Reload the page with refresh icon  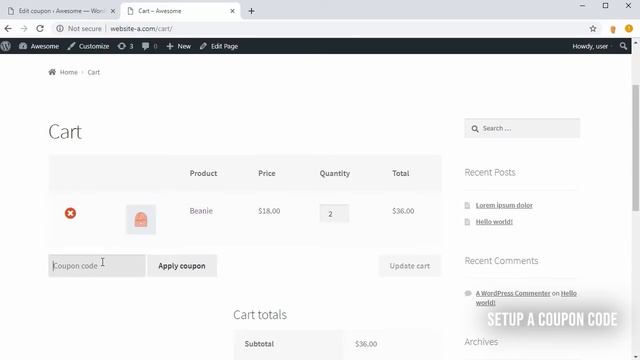point(40,29)
